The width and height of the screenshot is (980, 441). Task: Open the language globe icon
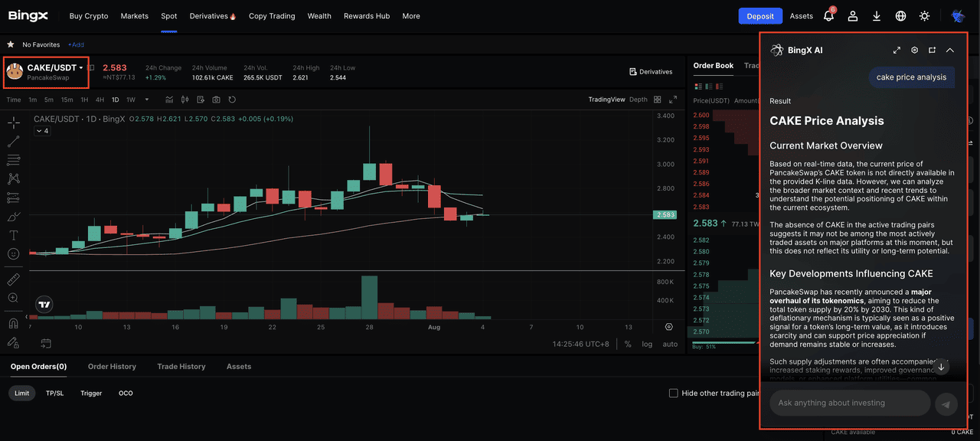point(900,16)
